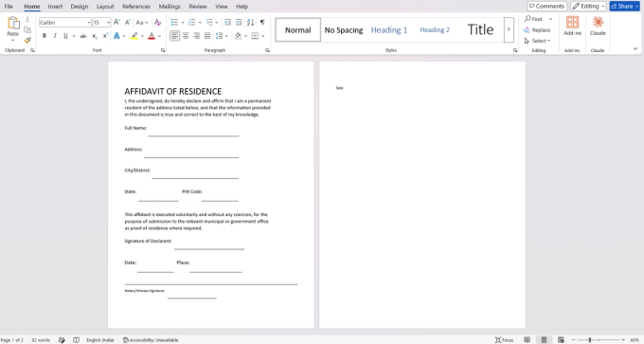Toggle Underline formatting

(x=65, y=36)
